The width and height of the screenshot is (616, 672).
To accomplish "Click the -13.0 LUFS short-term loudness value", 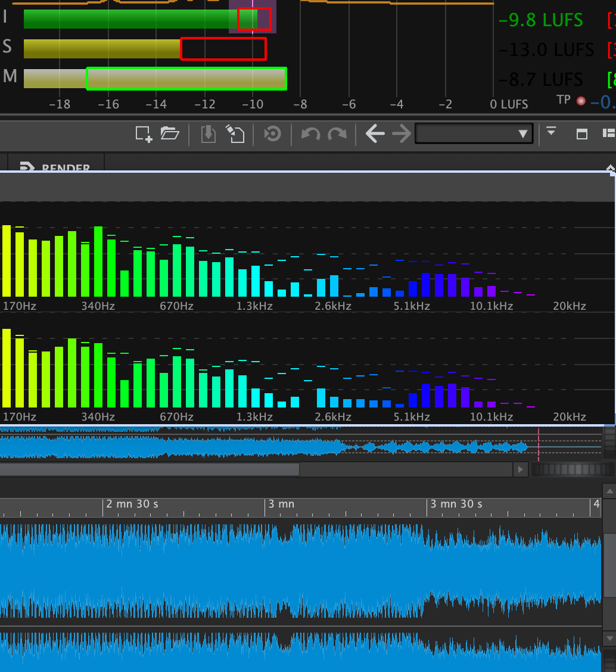I will pyautogui.click(x=546, y=49).
